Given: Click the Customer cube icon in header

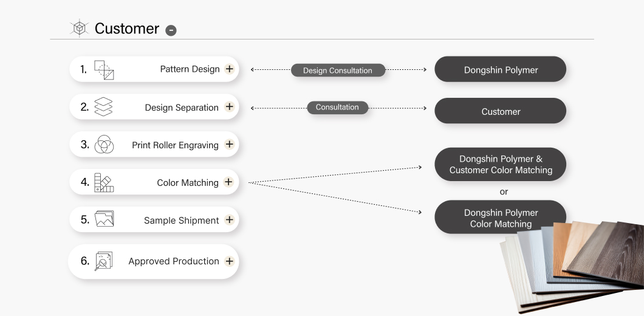Looking at the screenshot, I should (80, 29).
